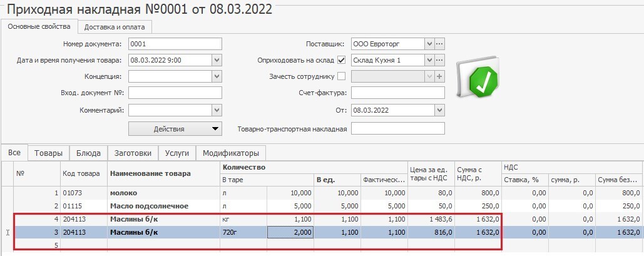Switch to the Заготовки tab
The image size is (644, 256).
(133, 153)
